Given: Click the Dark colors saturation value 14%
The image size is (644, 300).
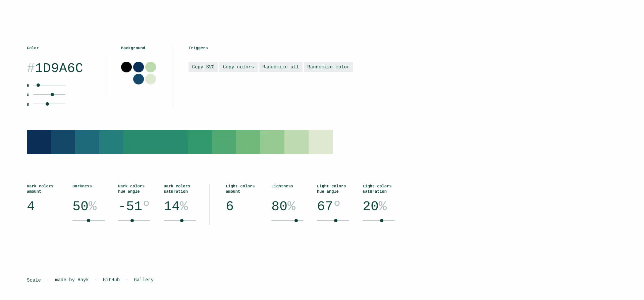Looking at the screenshot, I should point(176,206).
